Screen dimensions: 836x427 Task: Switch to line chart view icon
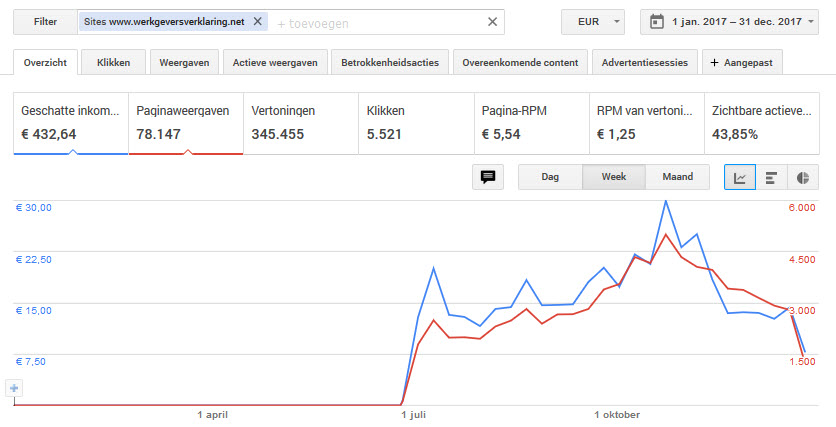pyautogui.click(x=740, y=177)
